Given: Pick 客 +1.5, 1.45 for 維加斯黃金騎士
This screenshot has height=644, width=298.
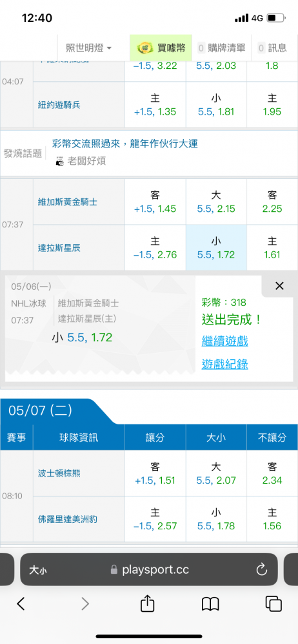Looking at the screenshot, I should click(x=155, y=202).
